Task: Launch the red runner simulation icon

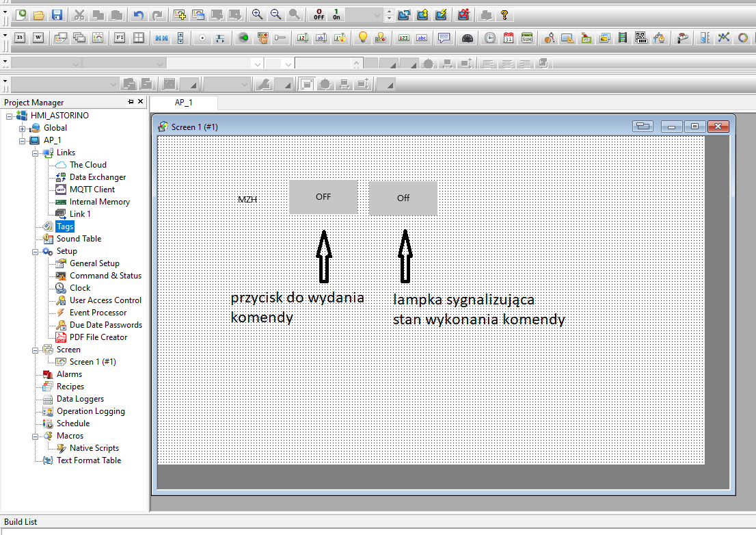Action: [464, 15]
